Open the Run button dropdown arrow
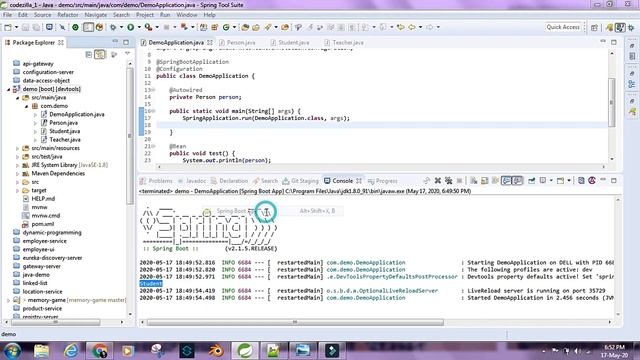Image resolution: width=640 pixels, height=360 pixels. 139,27
